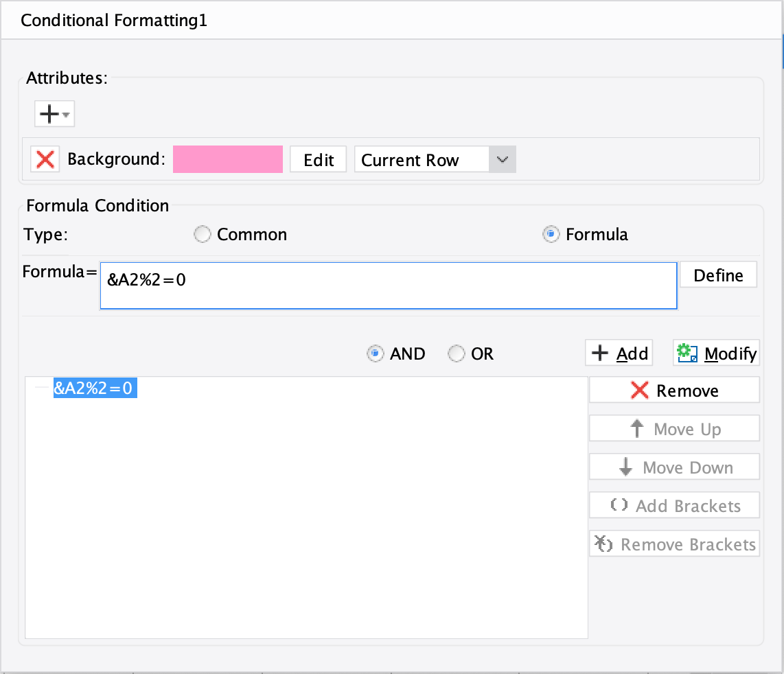This screenshot has width=784, height=674.
Task: Click Add to insert the formula condition
Action: (619, 352)
